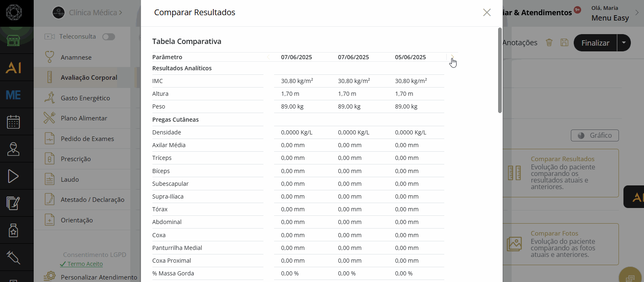Click the save floppy disk icon
The width and height of the screenshot is (644, 282).
click(x=564, y=42)
